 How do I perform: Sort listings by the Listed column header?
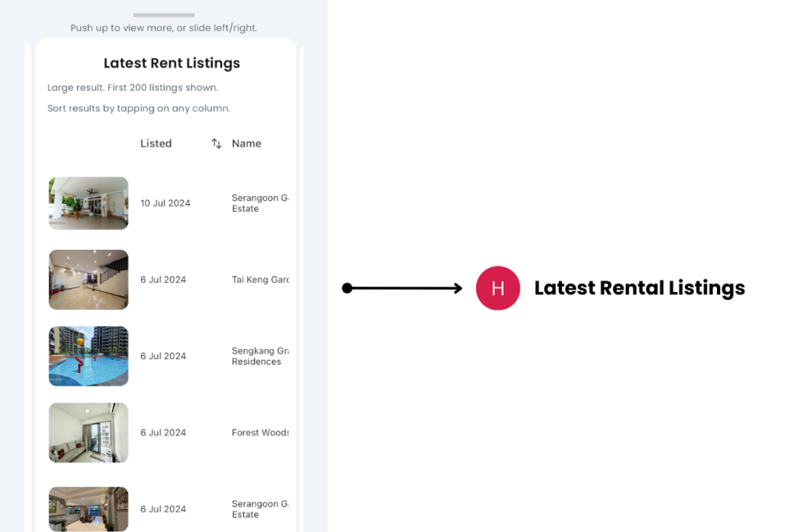coord(156,143)
